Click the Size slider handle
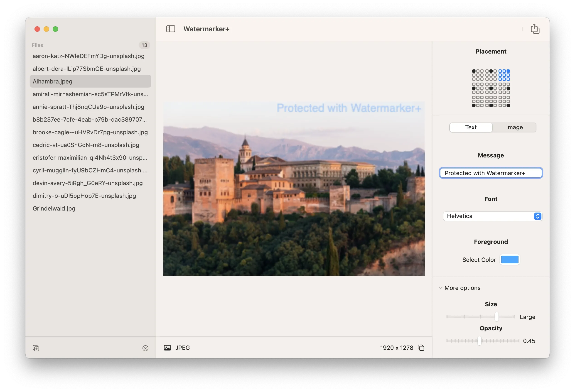575x392 pixels. [496, 316]
